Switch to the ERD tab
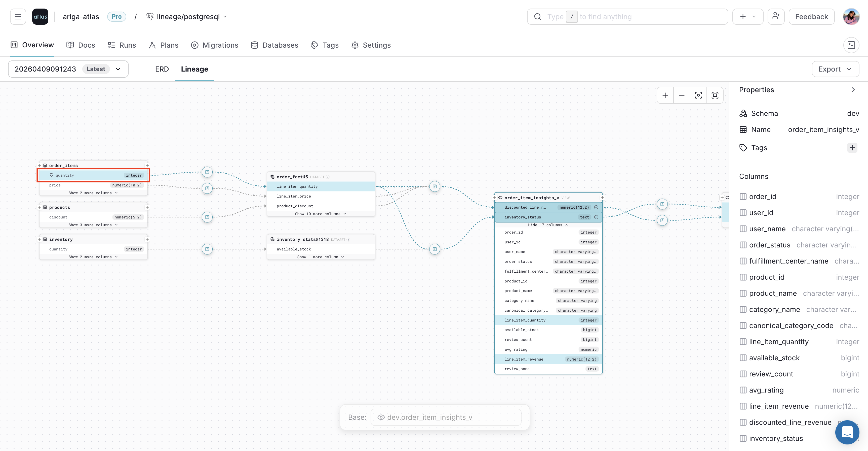This screenshot has width=868, height=451. (162, 69)
